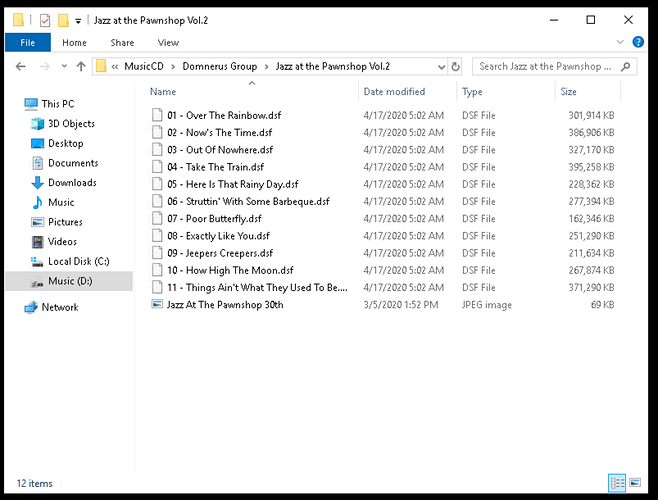This screenshot has width=658, height=500.
Task: Select file 10 - How High The Moon.dsf
Action: (230, 270)
